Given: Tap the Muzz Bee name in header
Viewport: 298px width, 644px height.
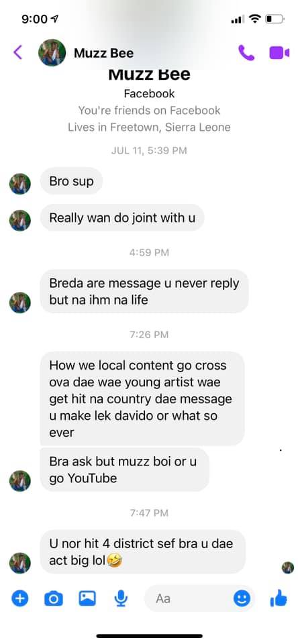Looking at the screenshot, I should (103, 53).
